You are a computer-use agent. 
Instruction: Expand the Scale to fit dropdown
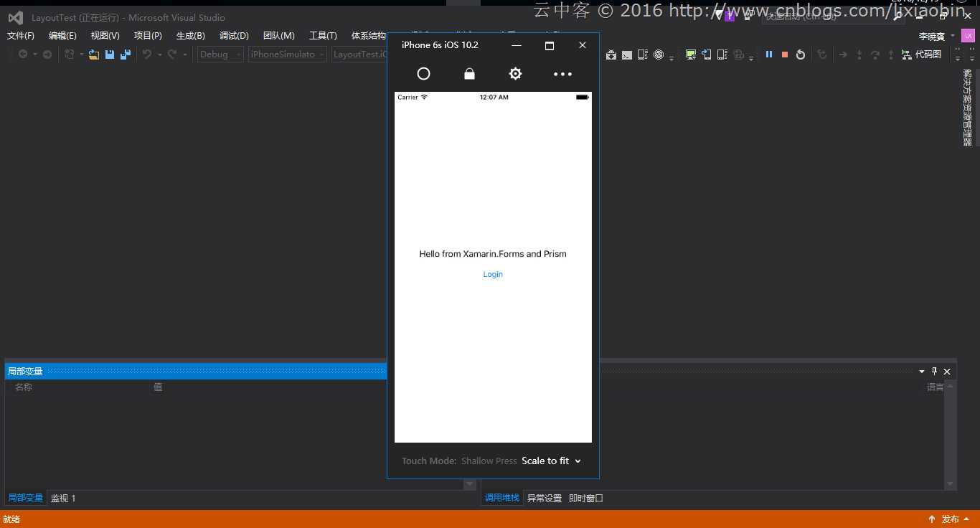coord(551,461)
